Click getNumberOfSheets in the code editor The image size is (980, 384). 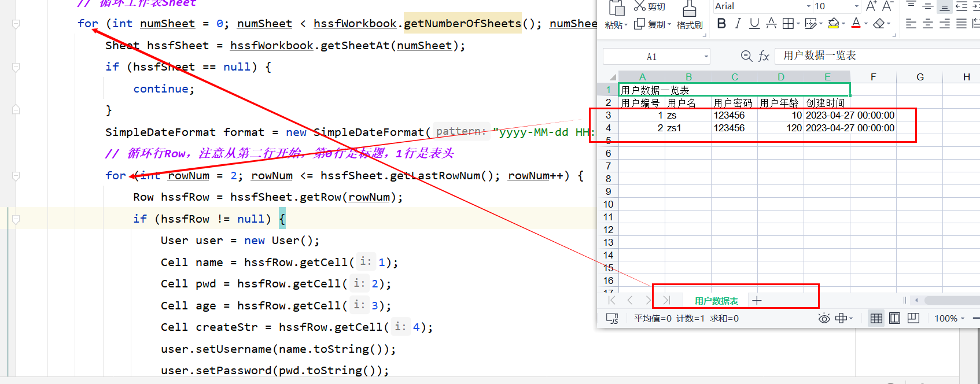point(462,24)
